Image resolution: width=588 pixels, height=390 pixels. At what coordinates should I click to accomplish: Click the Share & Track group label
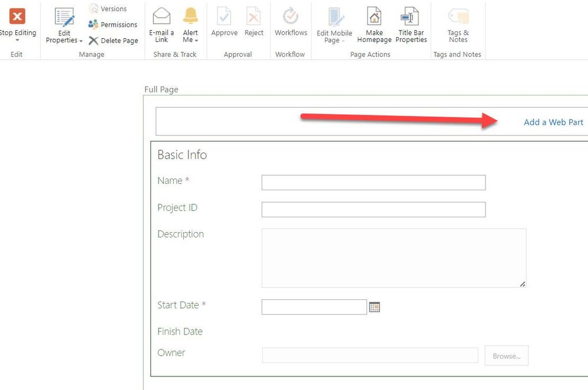click(175, 54)
